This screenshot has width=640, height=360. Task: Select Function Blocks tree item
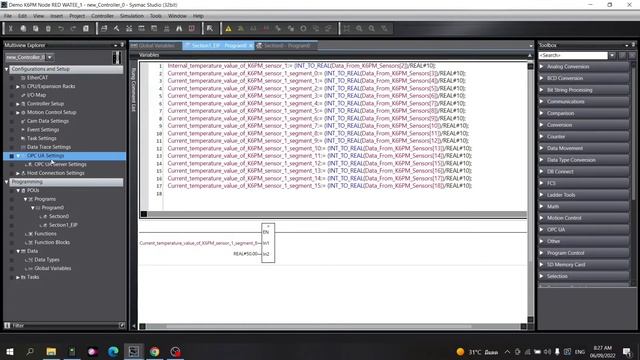pyautogui.click(x=52, y=242)
